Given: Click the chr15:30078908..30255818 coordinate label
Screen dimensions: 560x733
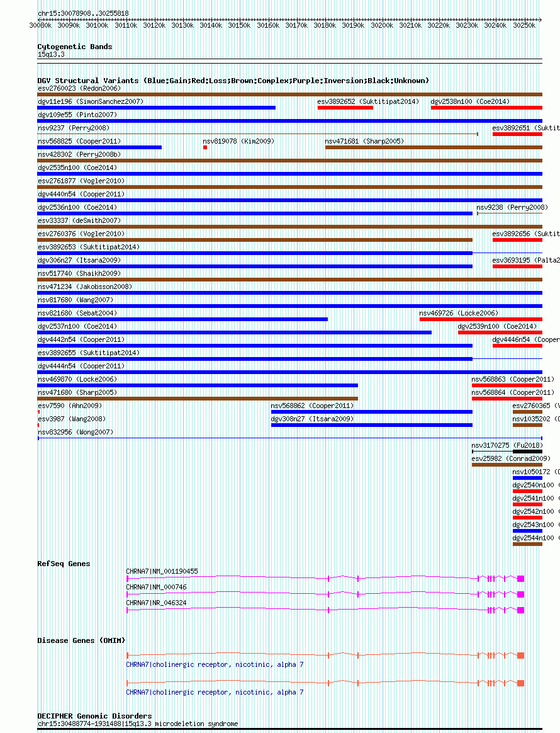Looking at the screenshot, I should 83,13.
